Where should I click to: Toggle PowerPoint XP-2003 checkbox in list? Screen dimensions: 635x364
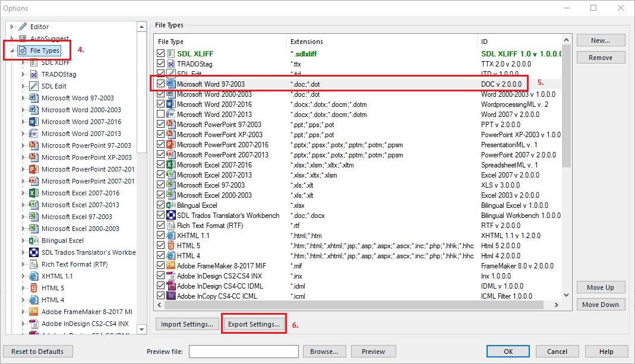161,134
